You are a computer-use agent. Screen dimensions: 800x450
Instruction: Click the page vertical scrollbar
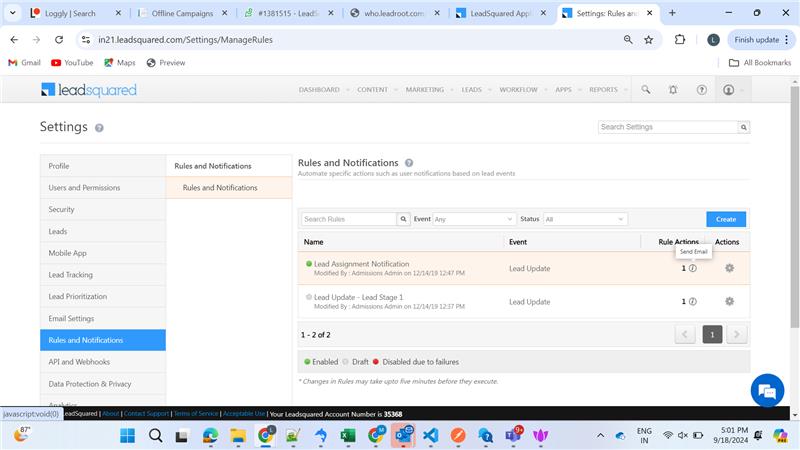795,207
